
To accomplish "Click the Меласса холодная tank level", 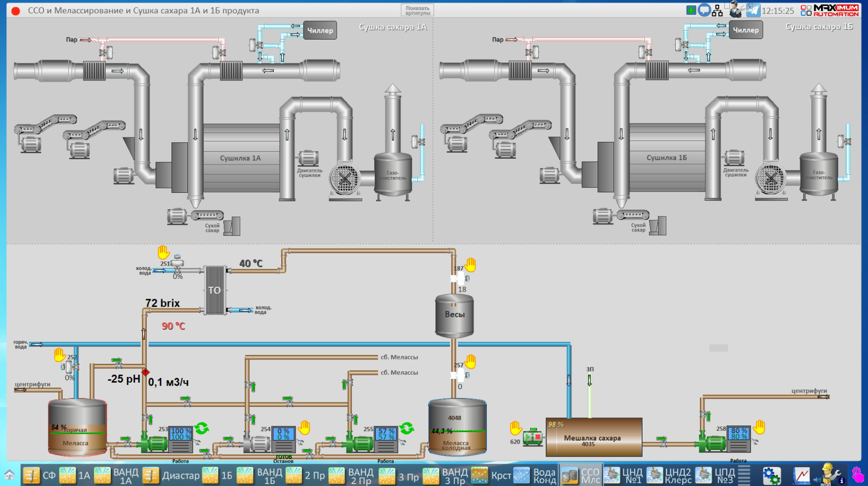I will [457, 431].
